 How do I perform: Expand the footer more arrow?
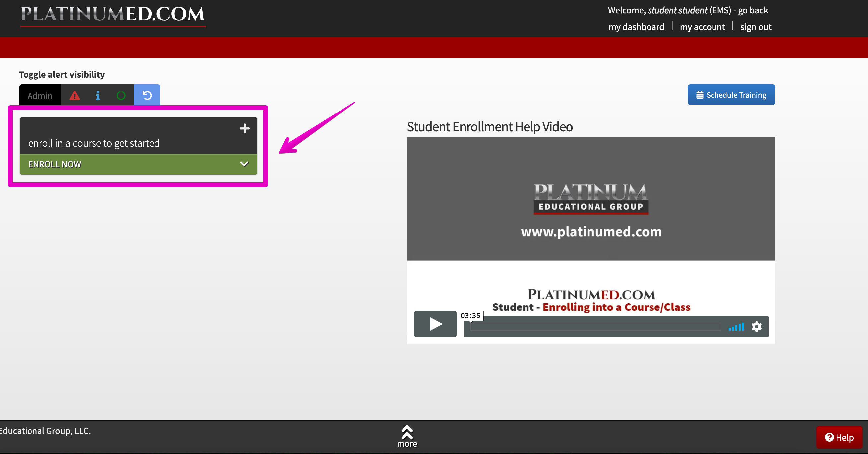[407, 436]
